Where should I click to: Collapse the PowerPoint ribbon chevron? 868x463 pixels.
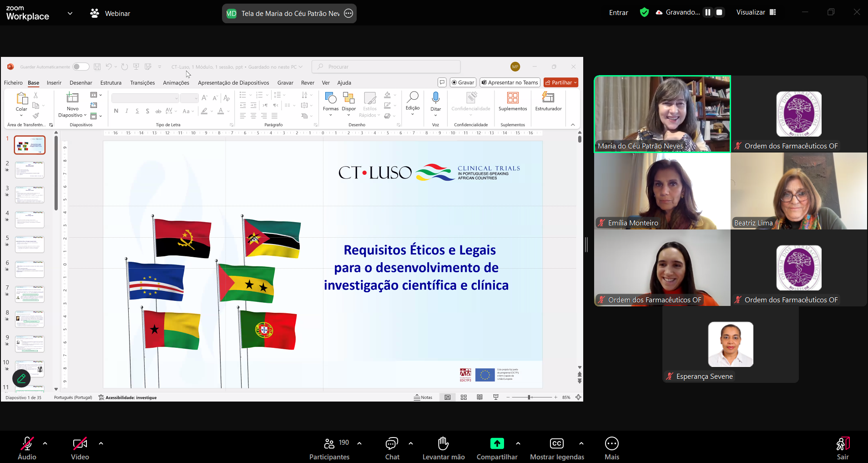coord(573,125)
